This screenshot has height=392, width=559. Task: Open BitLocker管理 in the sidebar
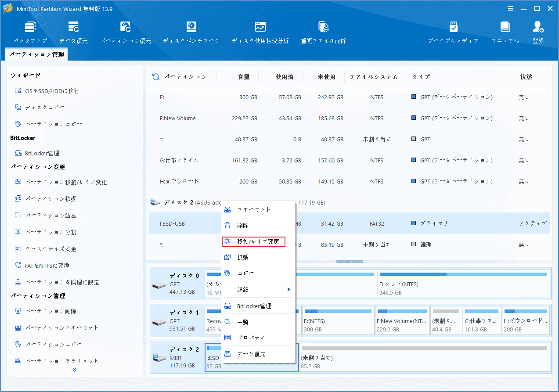point(37,153)
